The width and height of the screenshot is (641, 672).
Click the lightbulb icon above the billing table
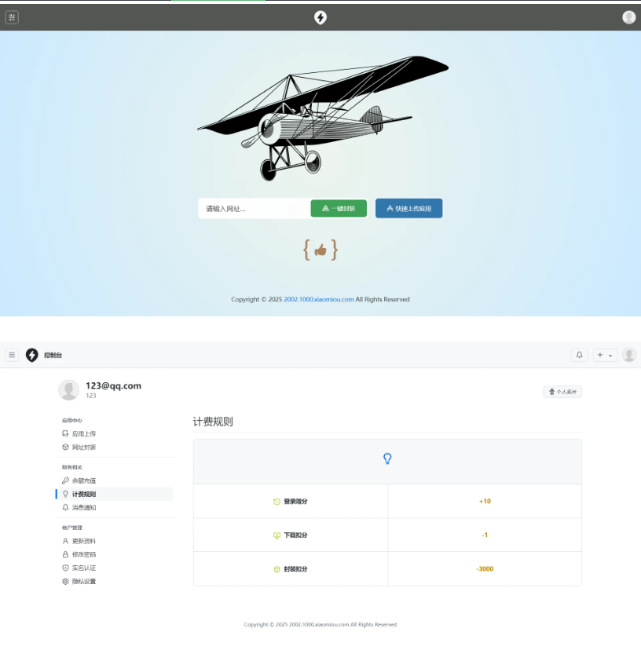[x=386, y=458]
